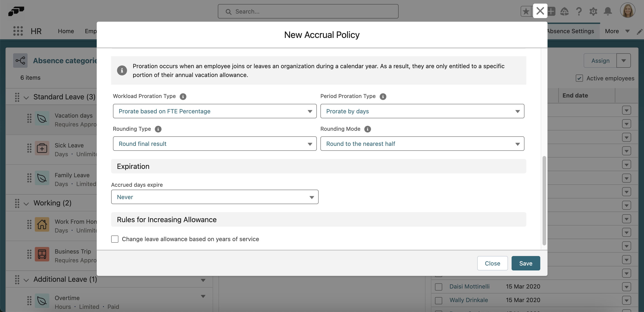
Task: Click the Workload Proration Type info icon
Action: 183,96
